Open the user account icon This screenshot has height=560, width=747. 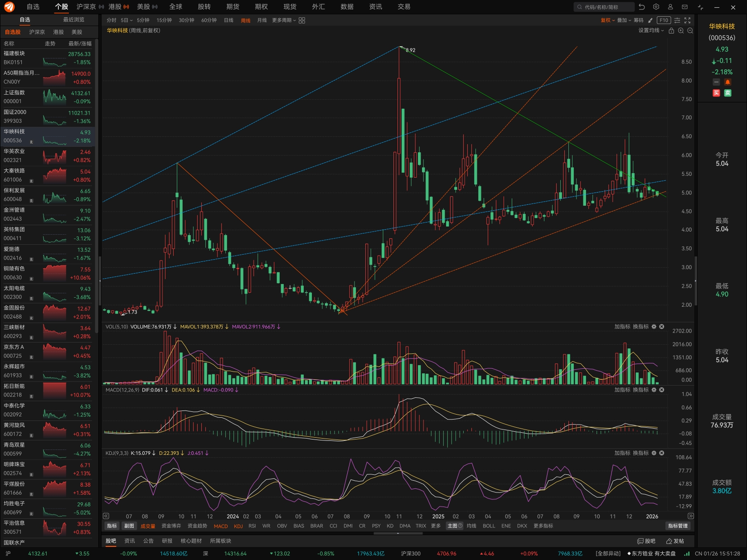(670, 7)
